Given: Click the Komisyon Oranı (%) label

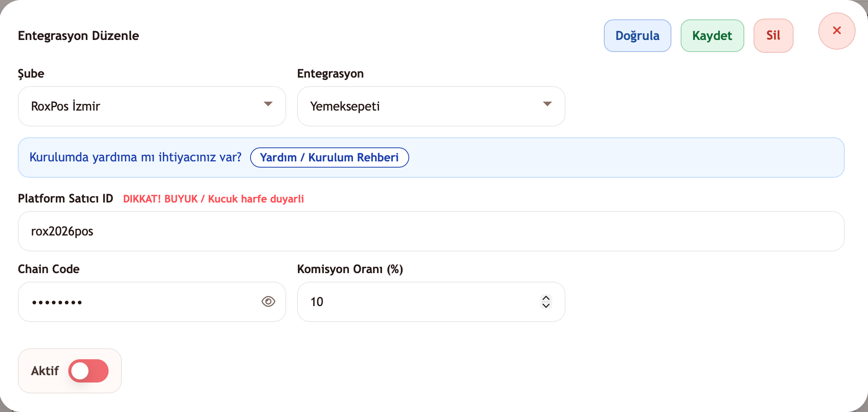Looking at the screenshot, I should click(350, 269).
